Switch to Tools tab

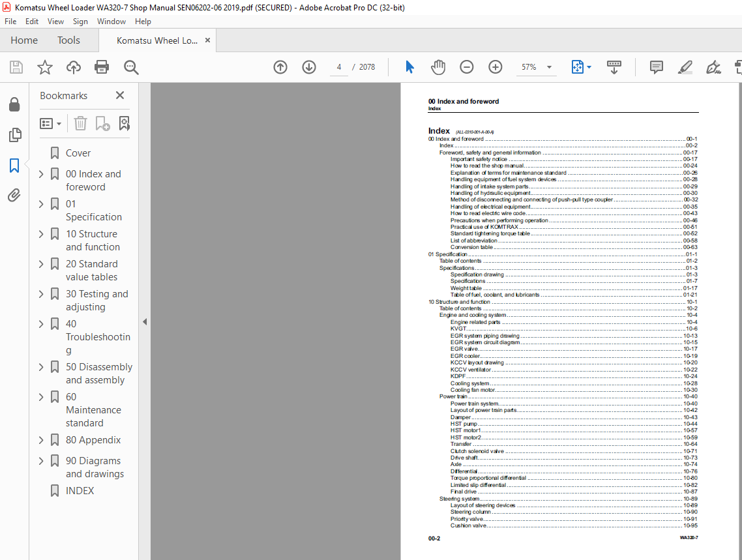point(68,40)
